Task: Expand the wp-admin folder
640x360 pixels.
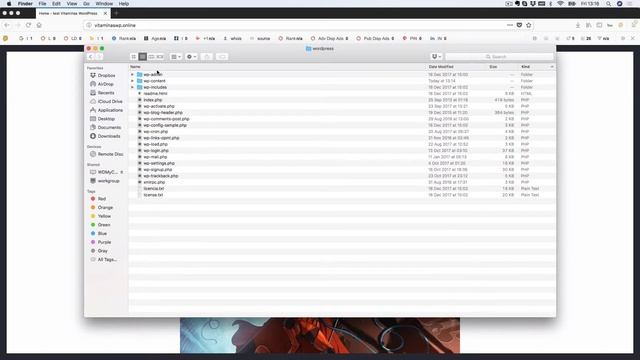Action: (x=132, y=75)
